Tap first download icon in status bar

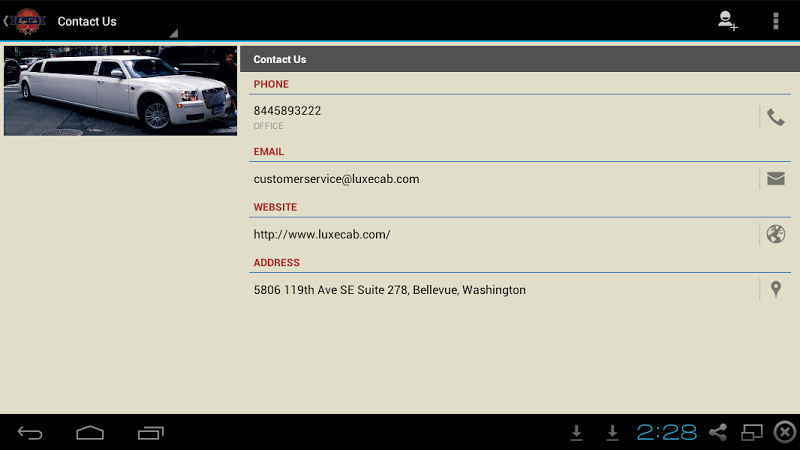tap(577, 433)
